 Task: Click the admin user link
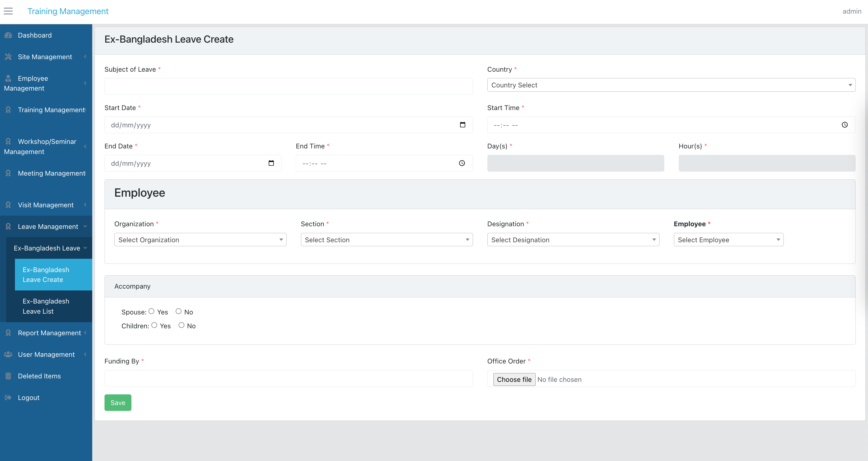point(851,11)
